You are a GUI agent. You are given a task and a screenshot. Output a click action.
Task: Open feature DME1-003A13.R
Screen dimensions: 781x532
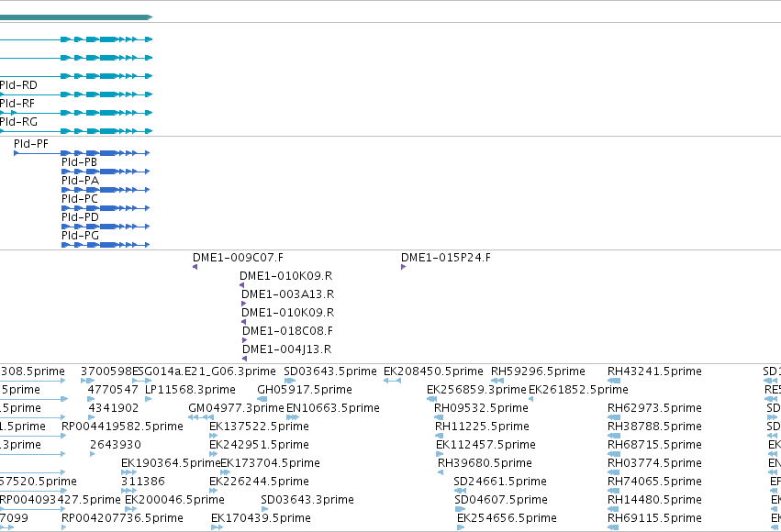point(288,294)
